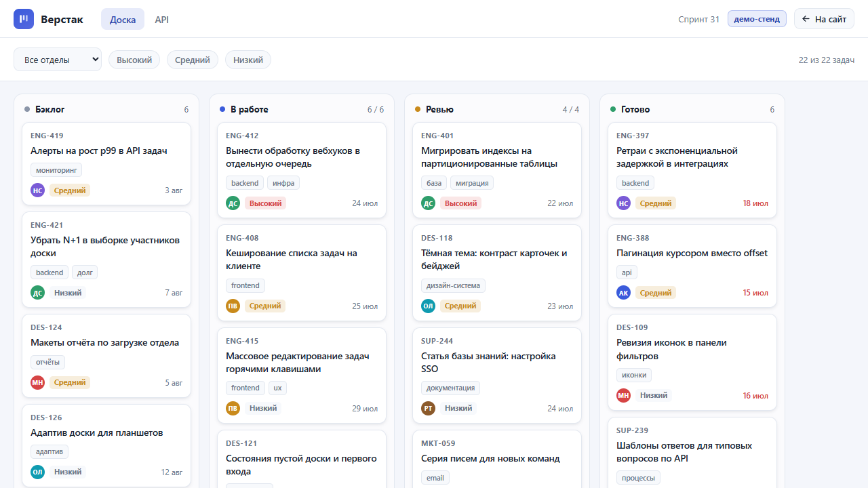Click the МН avatar on card DES-109
Viewport: 868px width, 488px height.
coord(624,395)
